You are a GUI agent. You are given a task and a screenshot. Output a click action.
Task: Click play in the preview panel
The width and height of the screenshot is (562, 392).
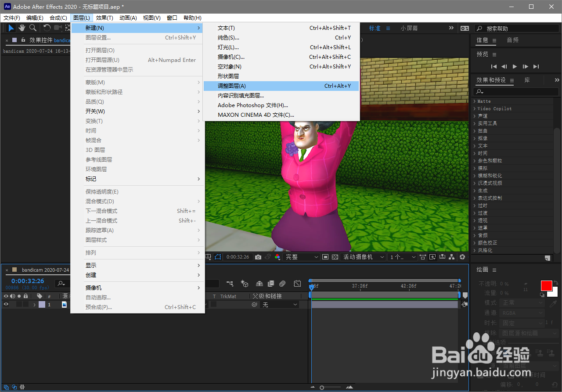[x=515, y=66]
